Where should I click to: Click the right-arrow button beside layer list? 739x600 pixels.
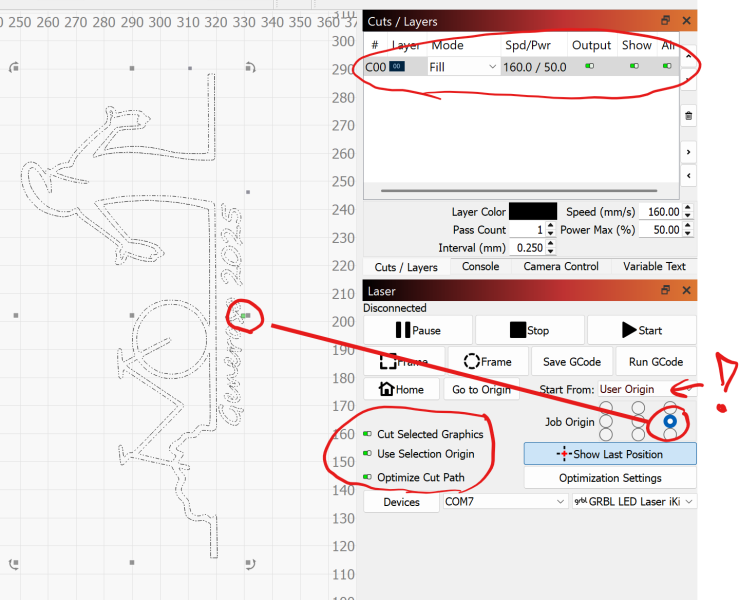click(x=689, y=152)
